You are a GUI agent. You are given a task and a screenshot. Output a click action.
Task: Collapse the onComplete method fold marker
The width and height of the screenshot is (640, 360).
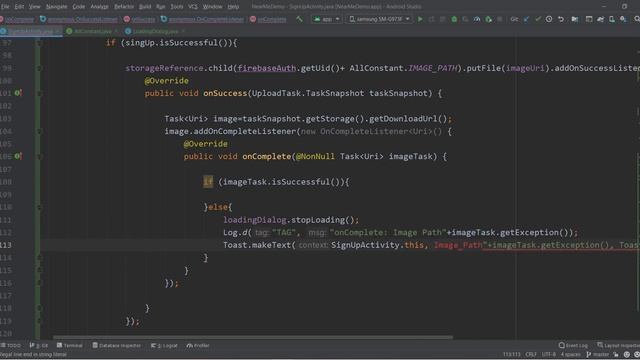(38, 156)
